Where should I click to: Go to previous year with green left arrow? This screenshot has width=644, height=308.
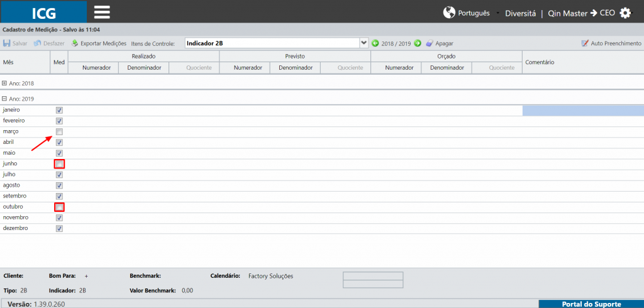(x=375, y=43)
